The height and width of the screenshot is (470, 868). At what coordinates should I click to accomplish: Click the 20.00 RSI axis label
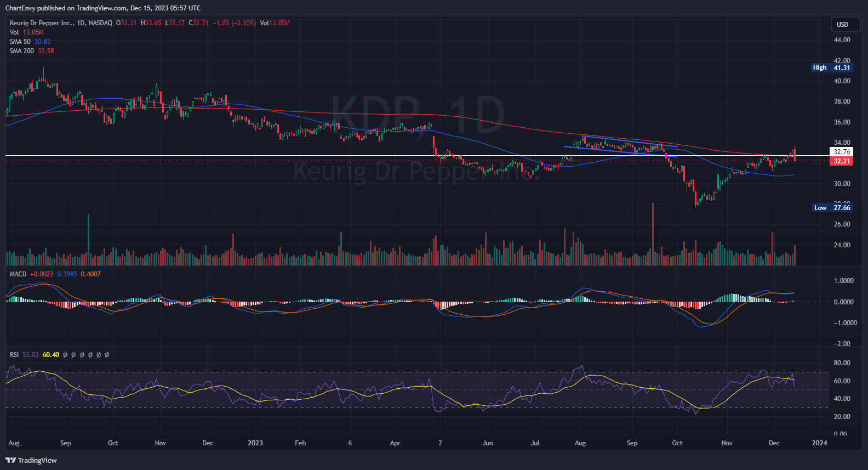842,417
